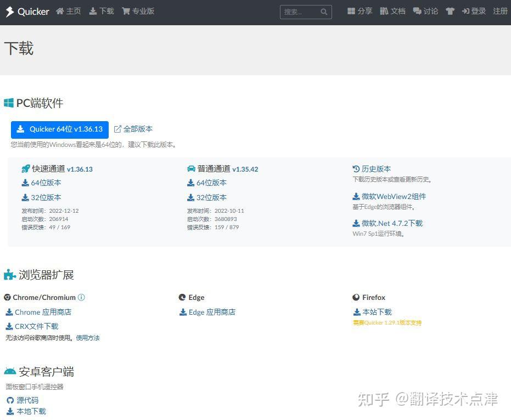Viewport: 511px width, 420px height.
Task: Open the CRX文件下载 link
Action: coord(33,325)
